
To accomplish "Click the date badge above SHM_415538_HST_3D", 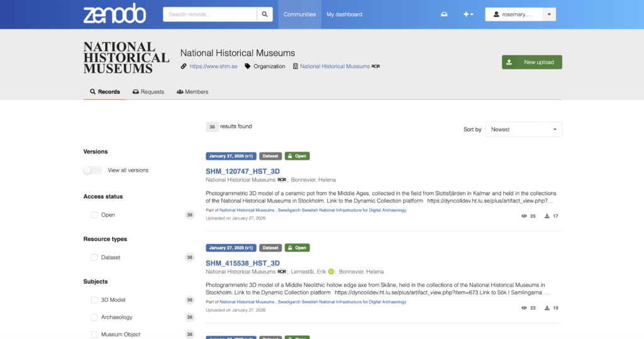I will tap(231, 248).
